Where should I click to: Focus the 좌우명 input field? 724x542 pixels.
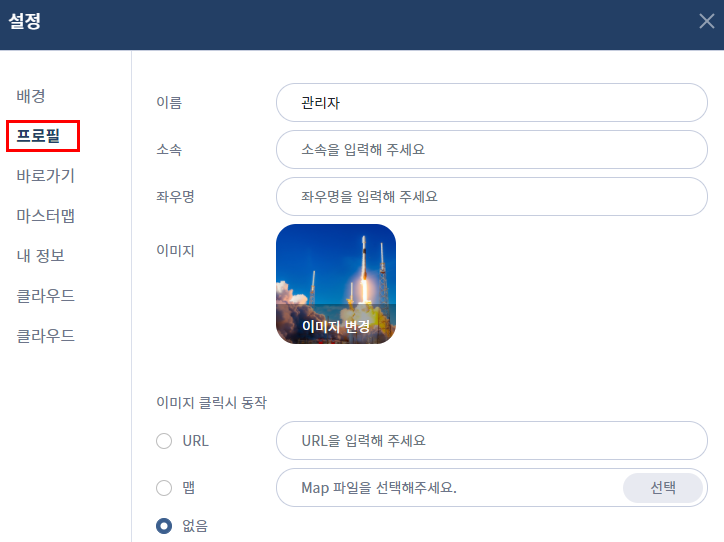[x=492, y=197]
